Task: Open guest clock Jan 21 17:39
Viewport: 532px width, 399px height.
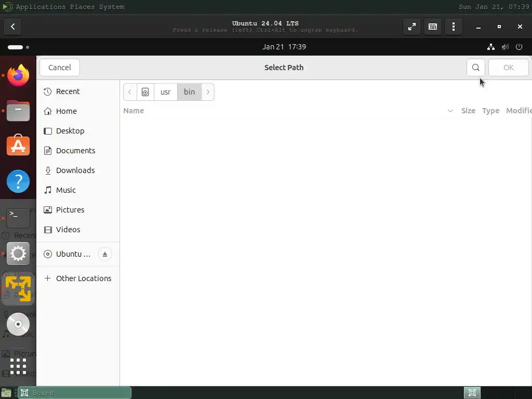Action: click(x=284, y=47)
